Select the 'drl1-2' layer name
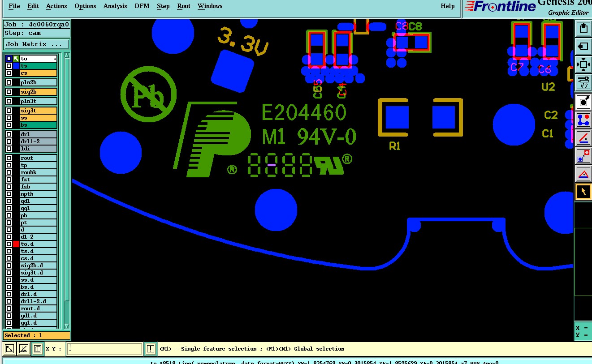Screen dimensions: 592x364 click(x=38, y=141)
